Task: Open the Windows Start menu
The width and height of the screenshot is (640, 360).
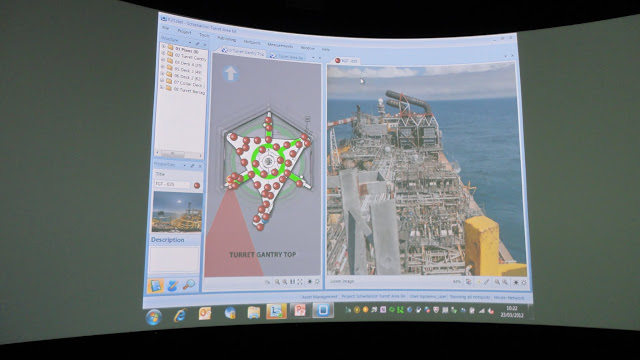Action: [154, 317]
